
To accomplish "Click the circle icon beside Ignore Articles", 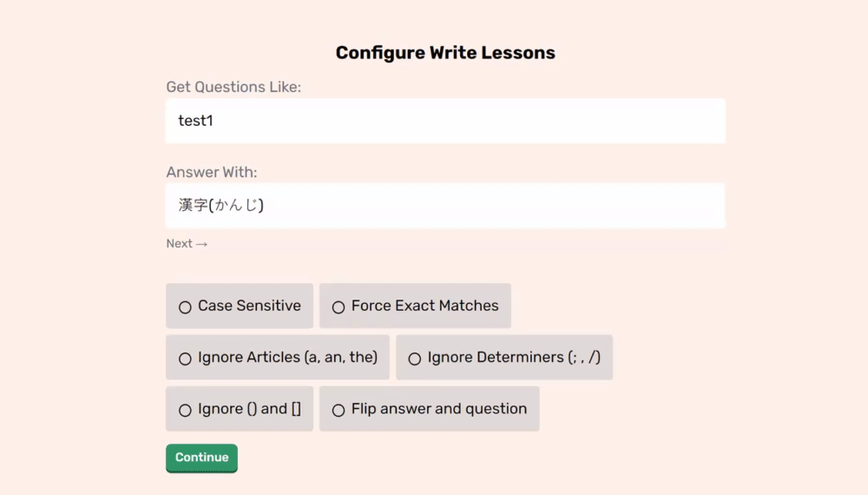I will 185,359.
